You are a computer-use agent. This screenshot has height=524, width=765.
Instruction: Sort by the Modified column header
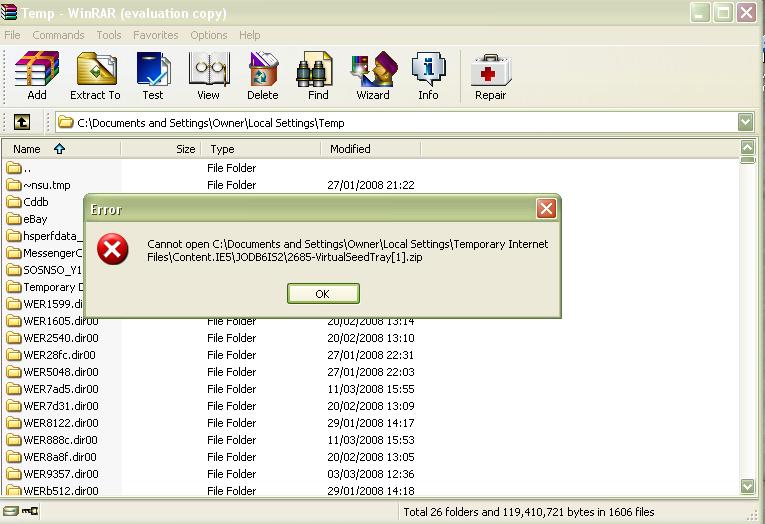point(371,149)
